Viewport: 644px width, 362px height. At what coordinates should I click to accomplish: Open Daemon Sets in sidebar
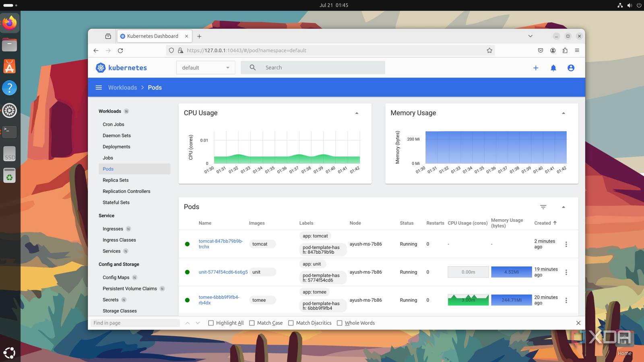117,136
